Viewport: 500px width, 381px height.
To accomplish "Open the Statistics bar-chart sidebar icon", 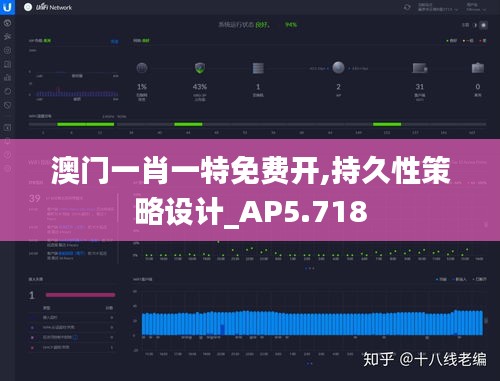I will (x=7, y=78).
